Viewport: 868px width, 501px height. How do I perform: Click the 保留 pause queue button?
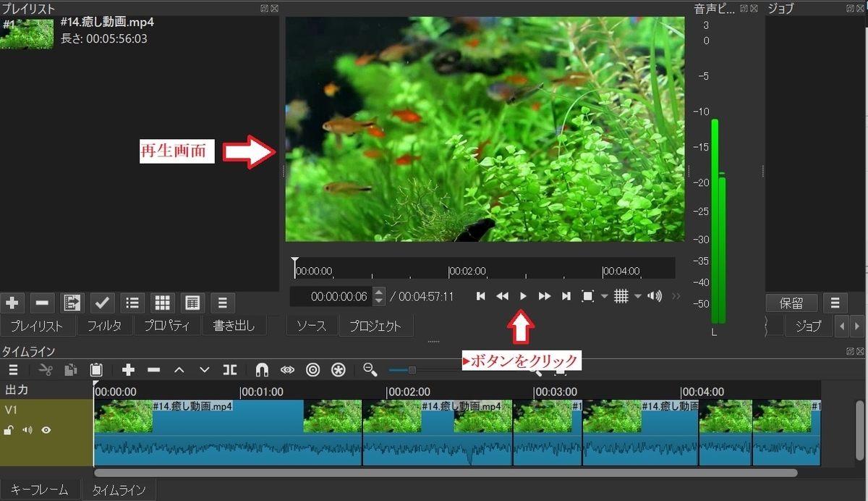791,303
